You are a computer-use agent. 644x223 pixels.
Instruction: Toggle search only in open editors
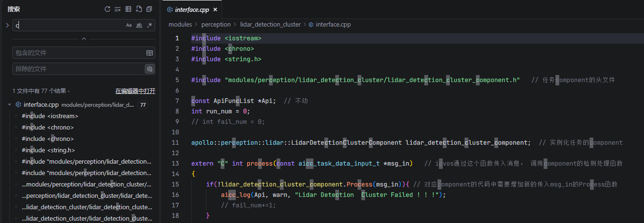150,53
